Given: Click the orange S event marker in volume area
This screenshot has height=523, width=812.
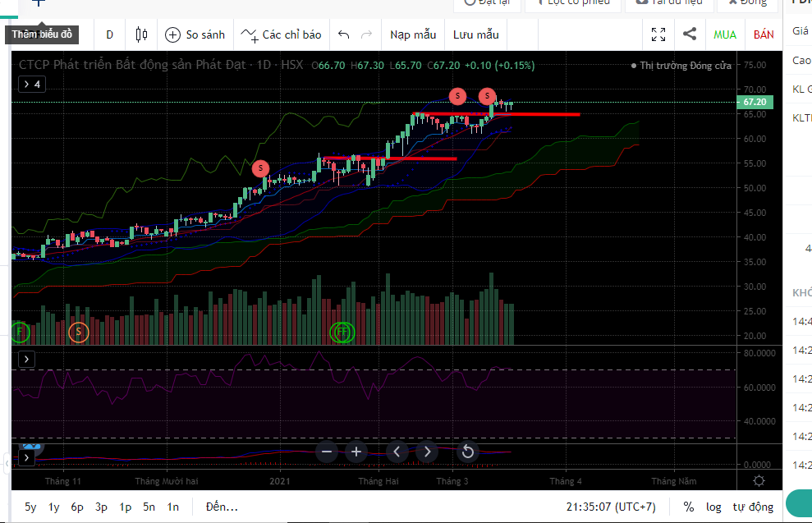Looking at the screenshot, I should pos(79,332).
